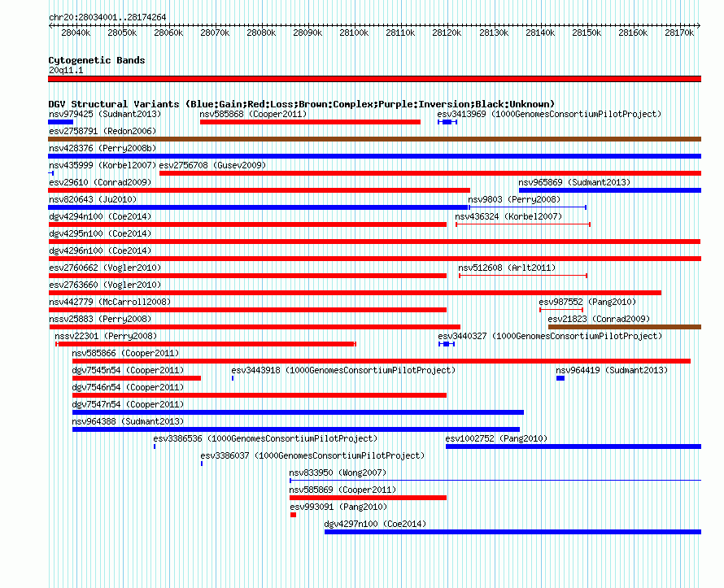Screen dimensions: 724x588
Task: Select the nsv585868 (Cooper2011) red loss bar
Action: click(x=310, y=122)
